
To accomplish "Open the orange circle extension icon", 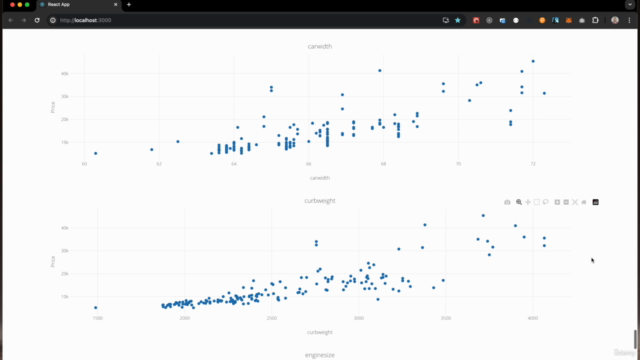I will pyautogui.click(x=542, y=20).
